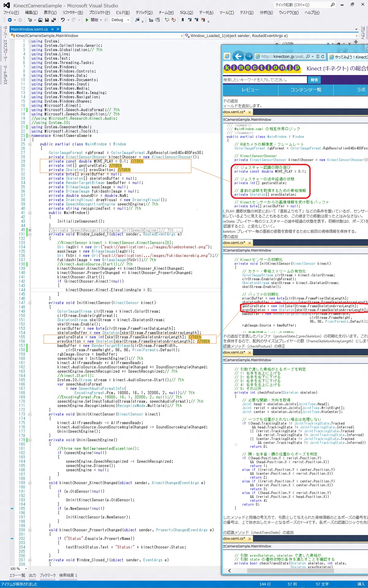Open the ツール(T) menu
This screenshot has width=368, height=588.
click(227, 13)
